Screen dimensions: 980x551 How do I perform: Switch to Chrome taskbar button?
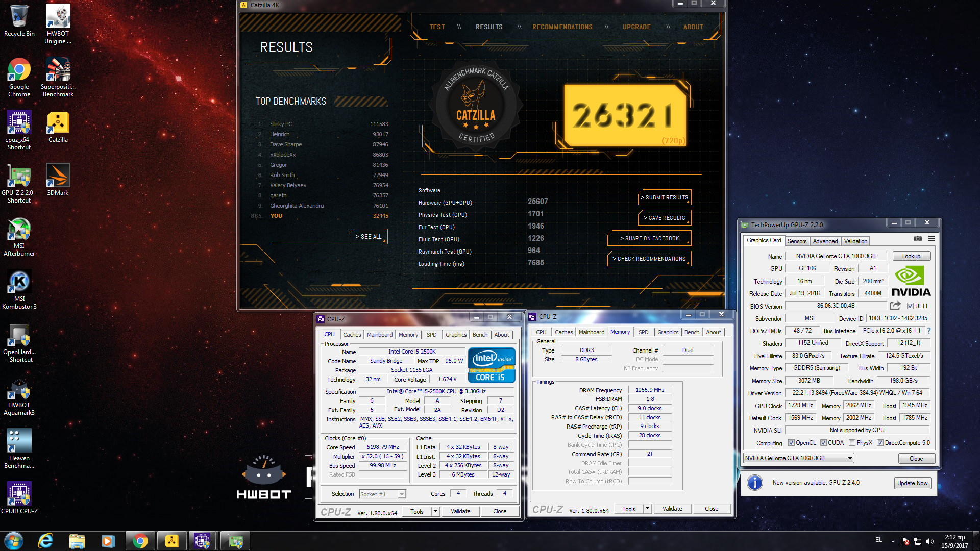click(x=140, y=541)
